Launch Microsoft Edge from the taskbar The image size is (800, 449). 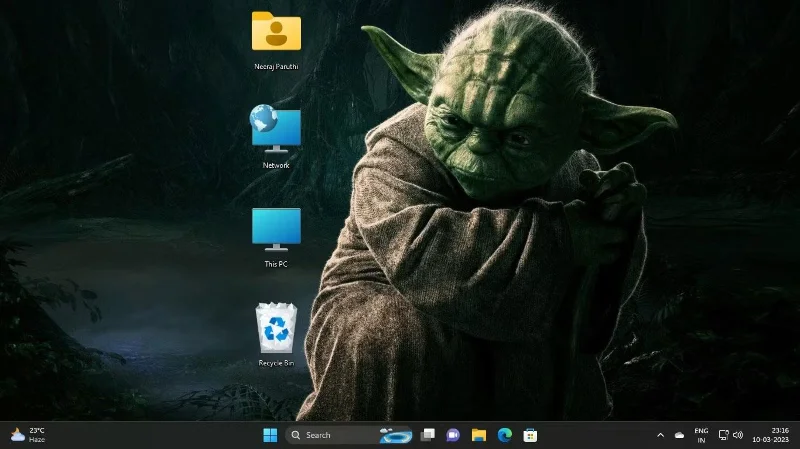(505, 435)
